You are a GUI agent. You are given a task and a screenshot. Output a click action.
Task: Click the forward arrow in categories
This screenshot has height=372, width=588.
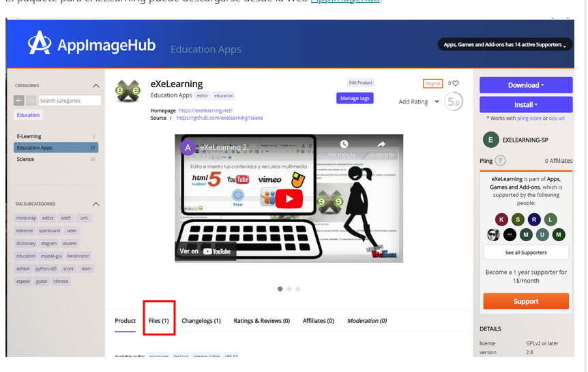pos(31,100)
